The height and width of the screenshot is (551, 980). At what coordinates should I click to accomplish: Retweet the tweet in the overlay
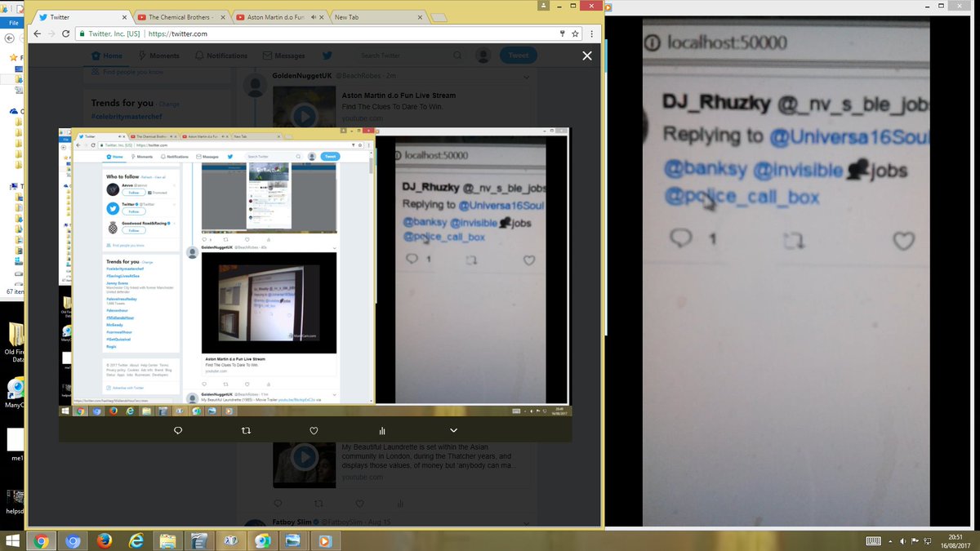pyautogui.click(x=246, y=430)
